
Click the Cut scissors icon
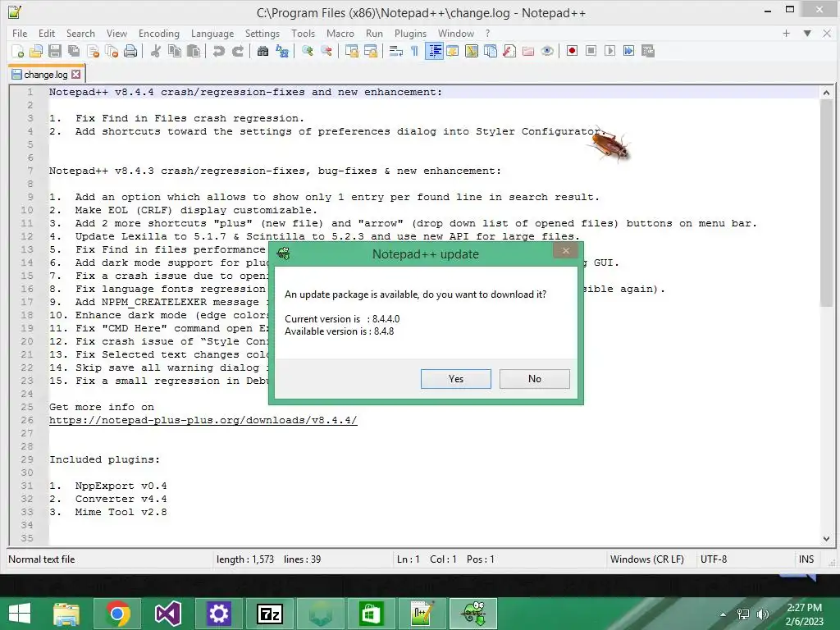(155, 52)
